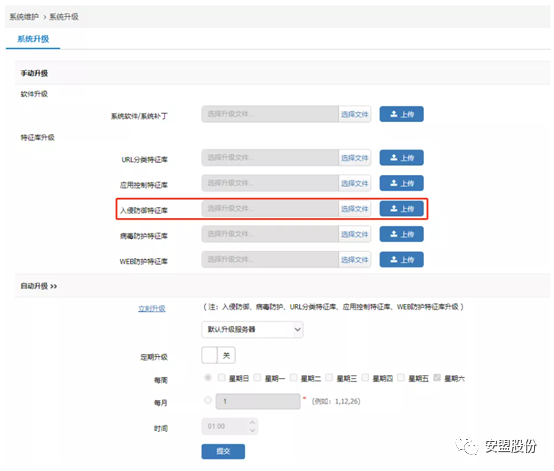Choose file for 系统软件/系统补丁
This screenshot has width=554, height=471.
[x=354, y=114]
